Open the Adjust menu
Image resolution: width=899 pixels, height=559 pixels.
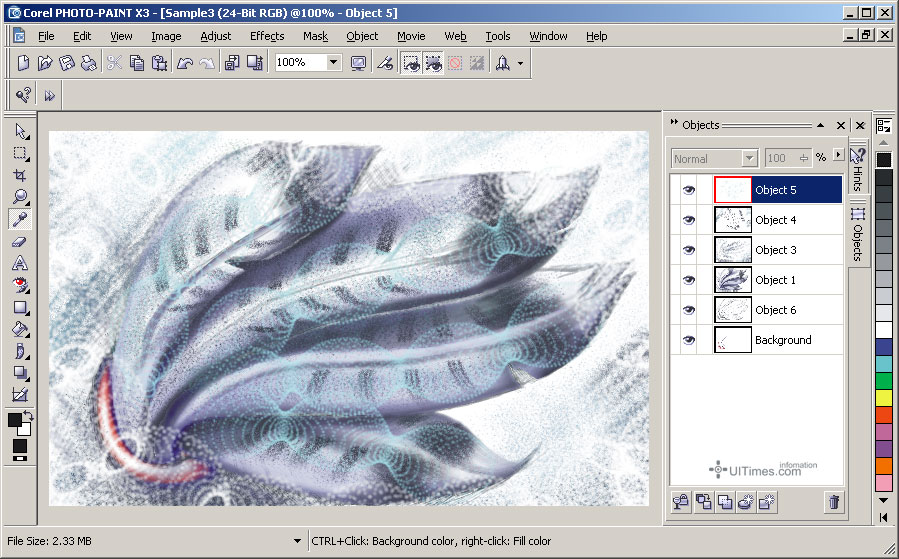[216, 36]
